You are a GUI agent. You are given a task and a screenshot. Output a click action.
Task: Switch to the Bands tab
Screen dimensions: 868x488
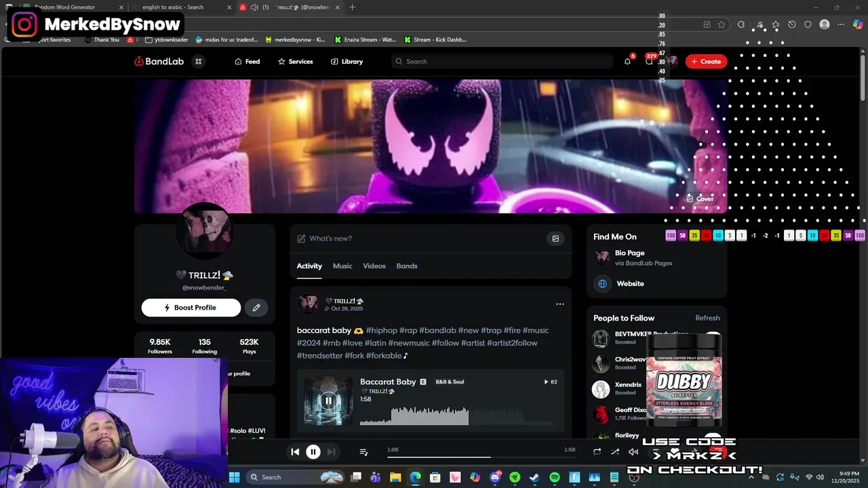click(x=407, y=266)
